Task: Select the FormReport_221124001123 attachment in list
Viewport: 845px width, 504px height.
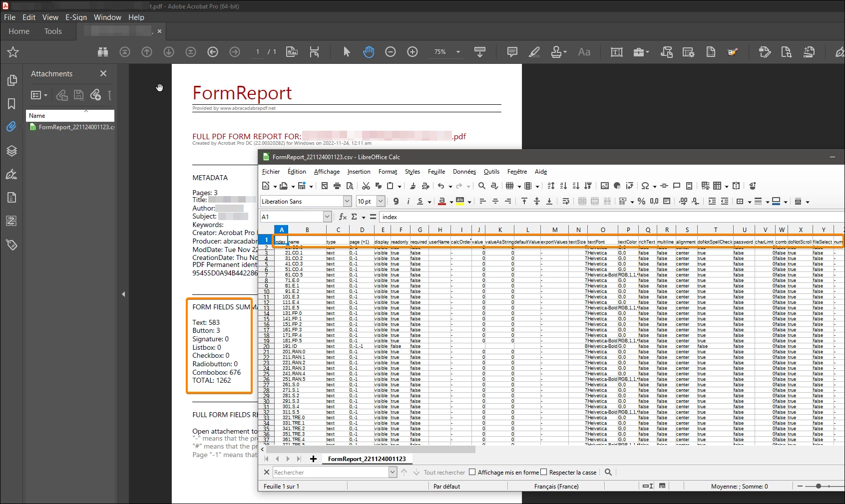Action: coord(72,127)
